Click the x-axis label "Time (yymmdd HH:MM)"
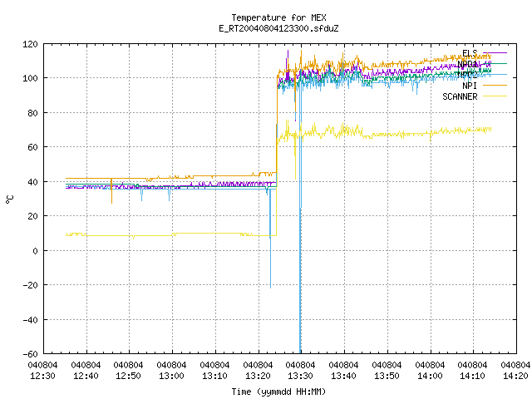Image resolution: width=532 pixels, height=399 pixels. point(278,392)
